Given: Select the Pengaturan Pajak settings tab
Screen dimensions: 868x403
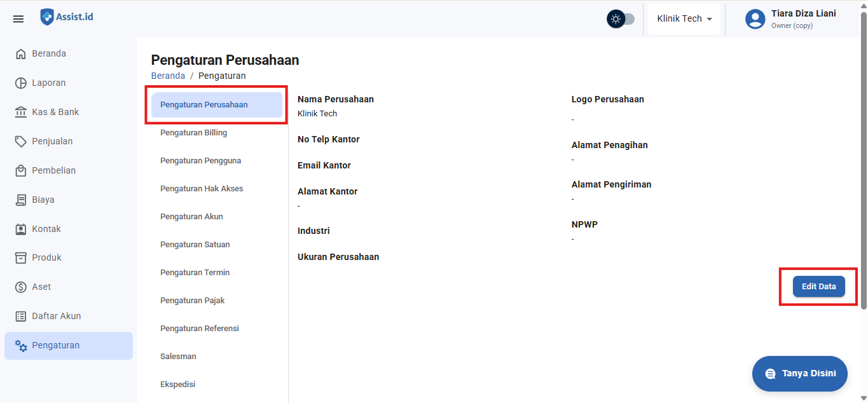Looking at the screenshot, I should pyautogui.click(x=193, y=301).
